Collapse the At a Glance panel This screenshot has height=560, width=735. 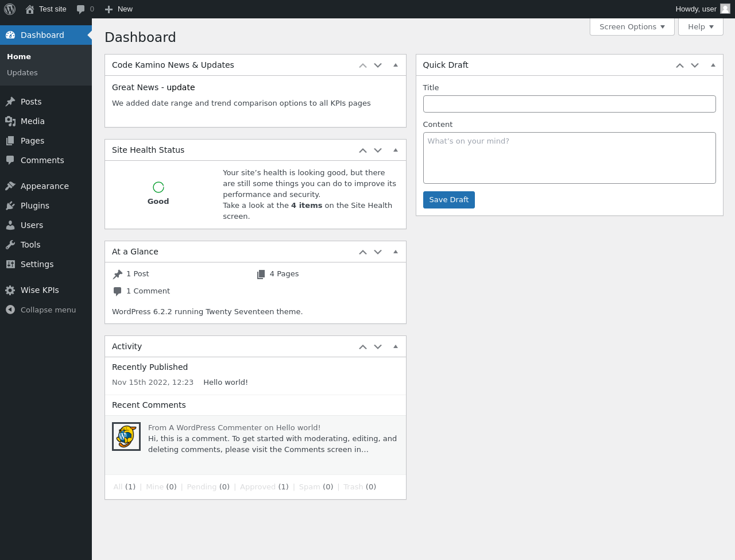396,252
